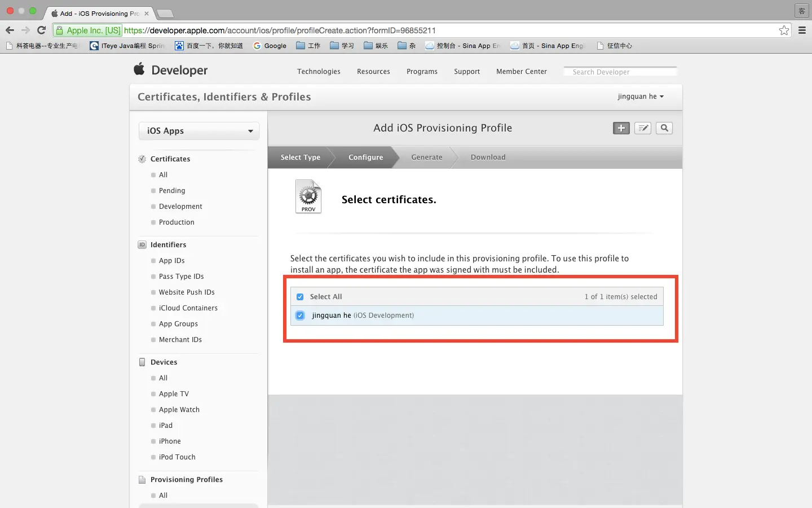This screenshot has height=508, width=812.
Task: Open the Google bookmark
Action: (x=270, y=46)
